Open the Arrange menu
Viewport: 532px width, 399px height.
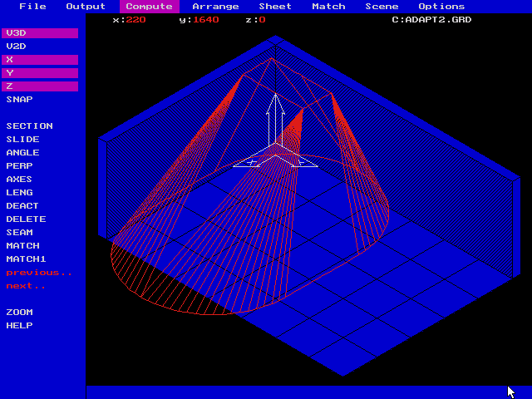tap(215, 7)
